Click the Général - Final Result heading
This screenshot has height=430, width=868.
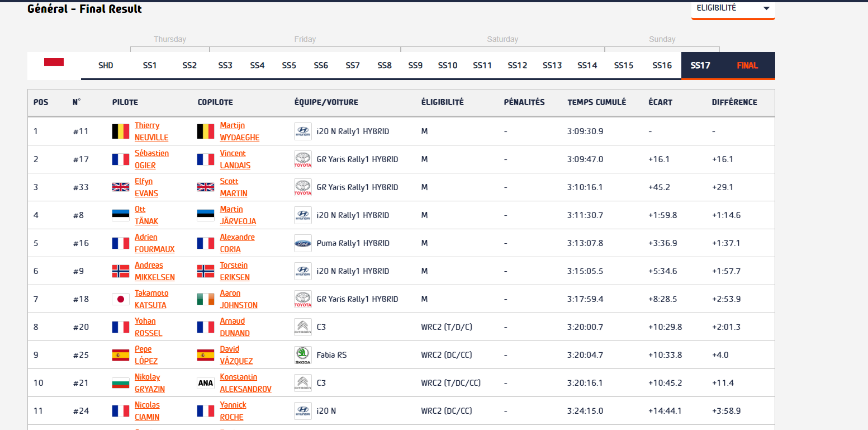pos(84,9)
